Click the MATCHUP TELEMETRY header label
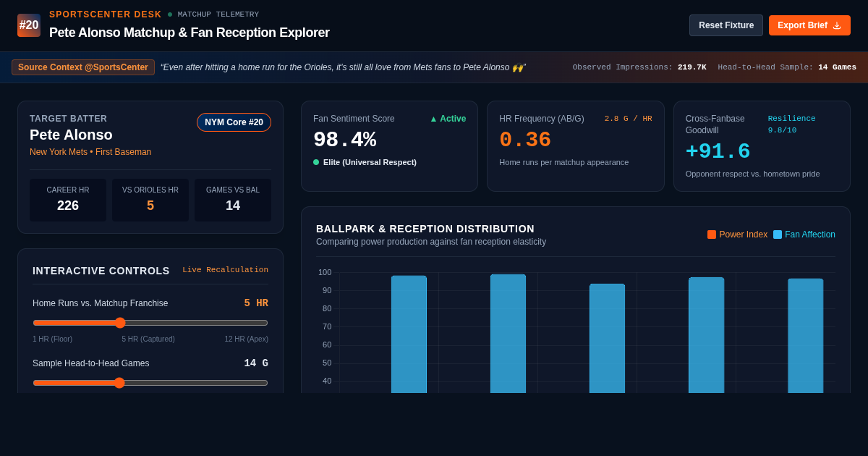The width and height of the screenshot is (868, 456). coord(218,14)
